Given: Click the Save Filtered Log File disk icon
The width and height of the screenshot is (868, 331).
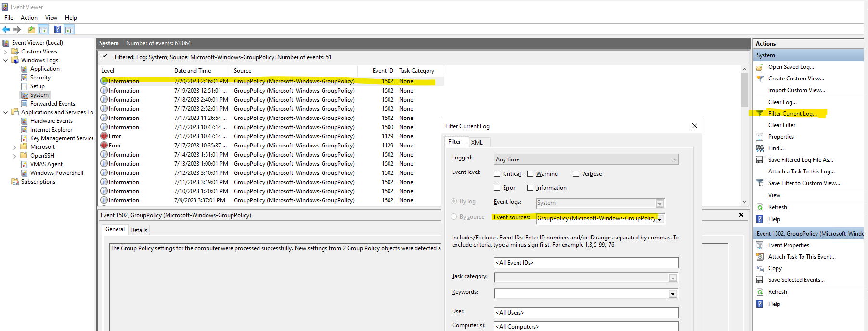Looking at the screenshot, I should pyautogui.click(x=760, y=160).
